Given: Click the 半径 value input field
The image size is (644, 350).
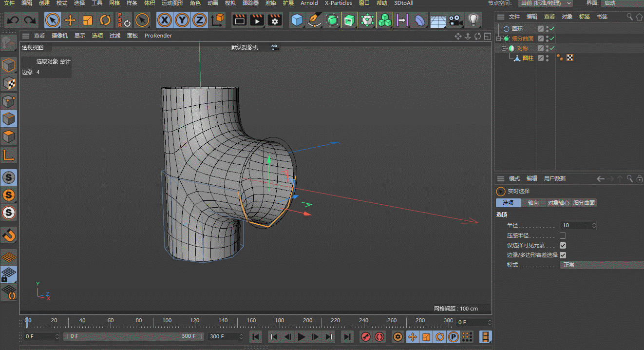Looking at the screenshot, I should [x=575, y=225].
